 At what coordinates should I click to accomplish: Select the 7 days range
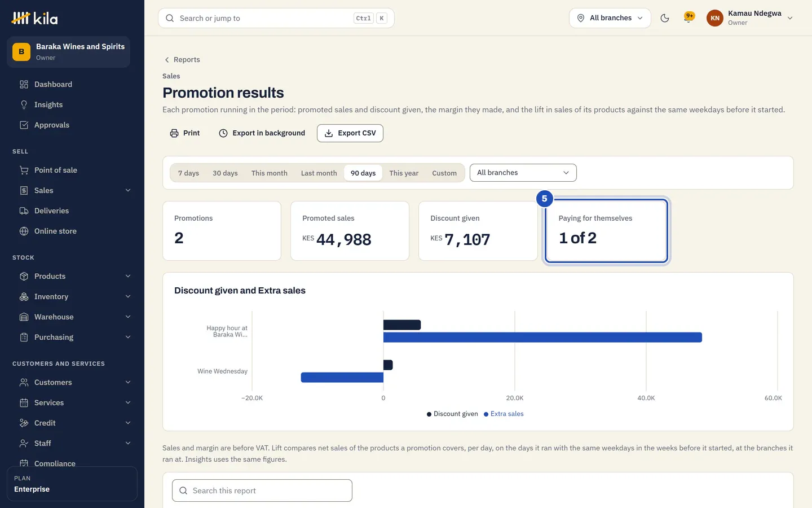188,173
